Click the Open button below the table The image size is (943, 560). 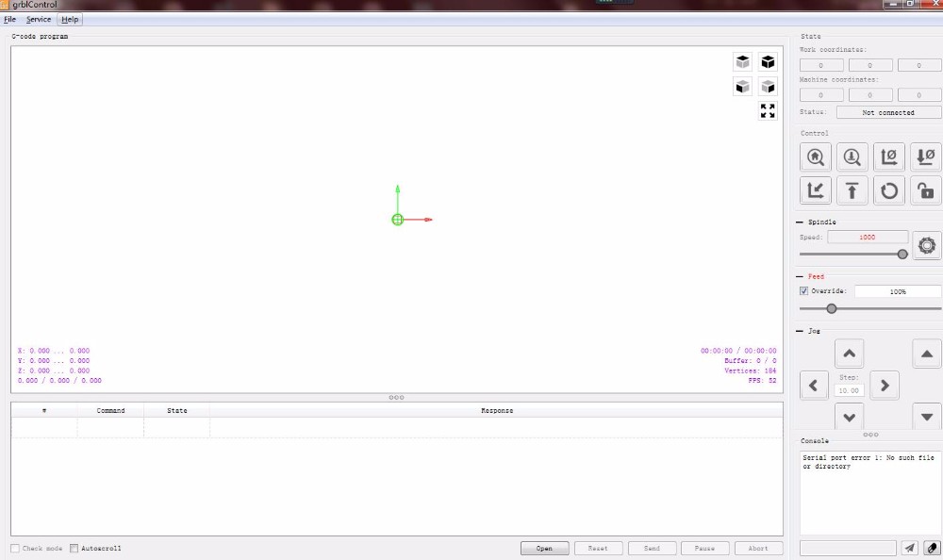544,548
